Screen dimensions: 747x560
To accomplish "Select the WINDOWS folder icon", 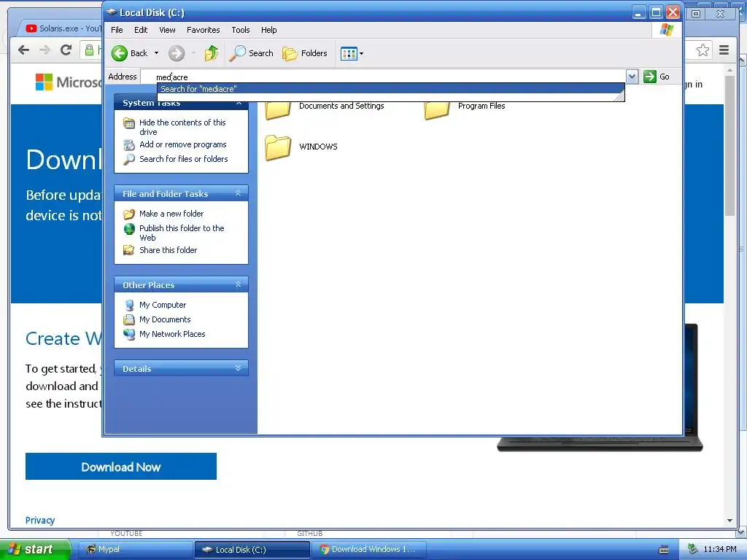I will coord(278,147).
